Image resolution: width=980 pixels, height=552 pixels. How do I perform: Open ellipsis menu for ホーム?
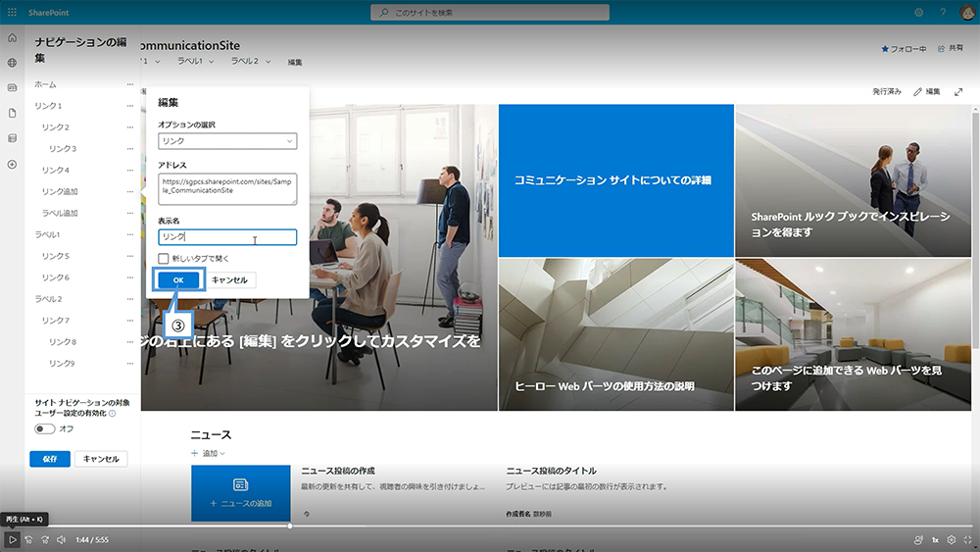tap(130, 84)
